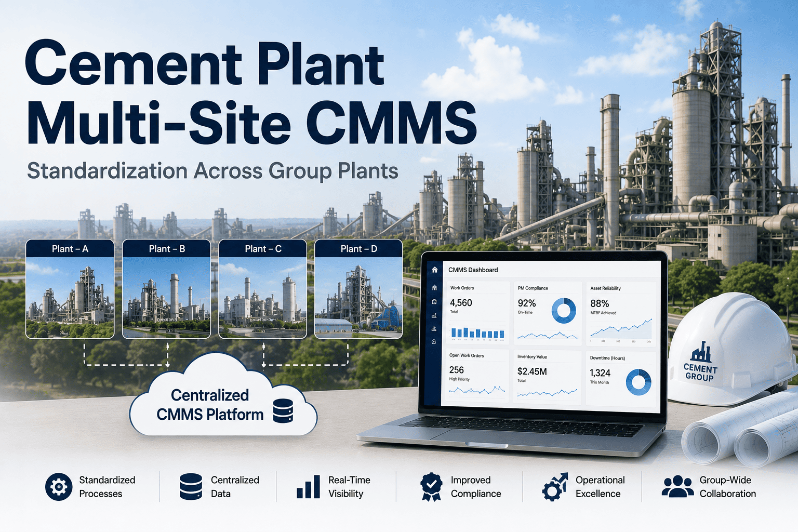Viewport: 798px width, 532px height.
Task: Click the people icon beside Group-Wide Collaboration
Action: click(x=677, y=487)
